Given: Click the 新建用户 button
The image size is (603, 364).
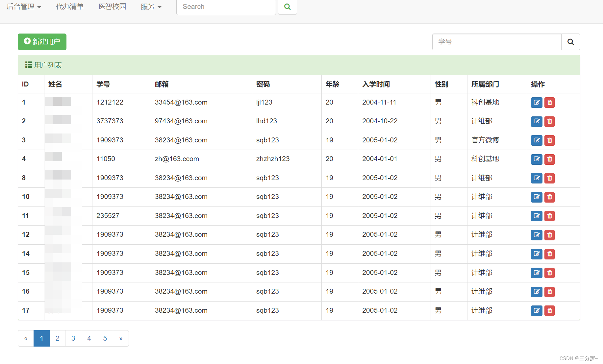Looking at the screenshot, I should (x=42, y=42).
